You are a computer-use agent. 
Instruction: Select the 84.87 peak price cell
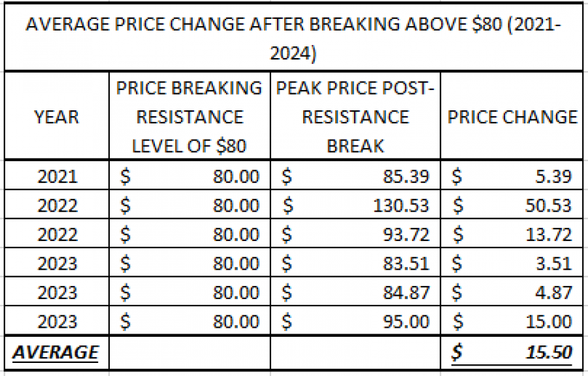click(x=355, y=292)
